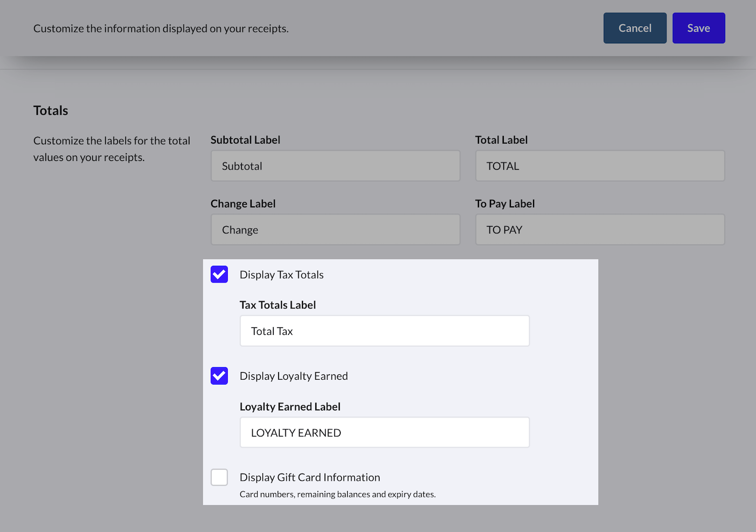Select the Change Label input field
756x532 pixels.
point(335,230)
